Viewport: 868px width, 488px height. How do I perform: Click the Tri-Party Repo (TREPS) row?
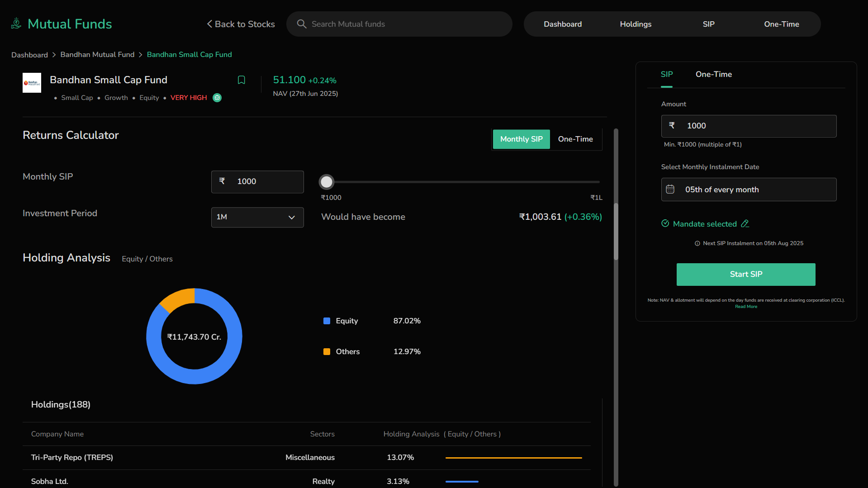pos(307,458)
